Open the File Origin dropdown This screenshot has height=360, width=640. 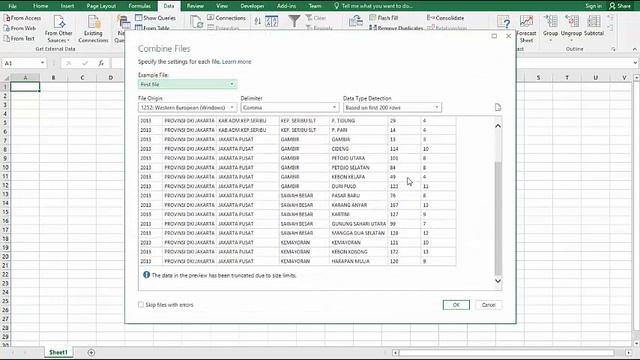[x=187, y=107]
